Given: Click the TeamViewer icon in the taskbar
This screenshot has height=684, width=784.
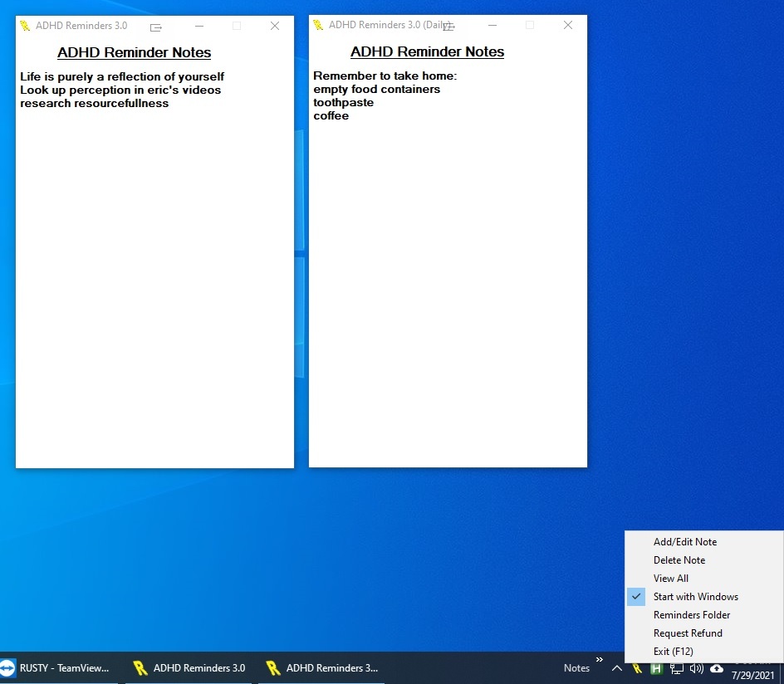Looking at the screenshot, I should (7, 668).
